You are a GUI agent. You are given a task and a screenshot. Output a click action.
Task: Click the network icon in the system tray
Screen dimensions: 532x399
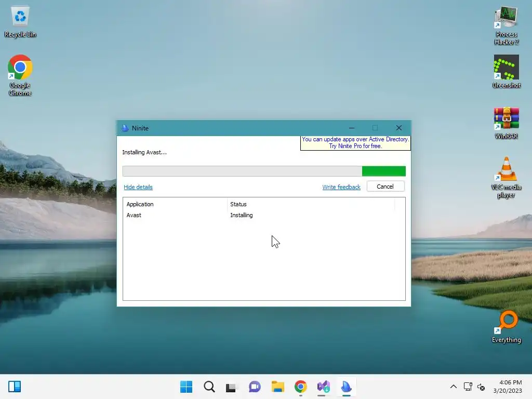(x=468, y=387)
